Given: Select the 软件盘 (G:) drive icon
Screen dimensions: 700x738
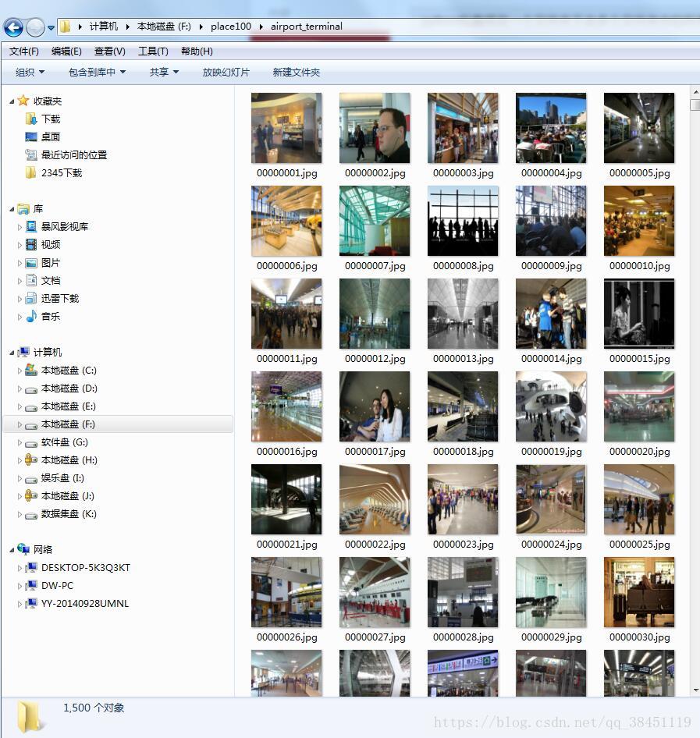Looking at the screenshot, I should (x=31, y=443).
